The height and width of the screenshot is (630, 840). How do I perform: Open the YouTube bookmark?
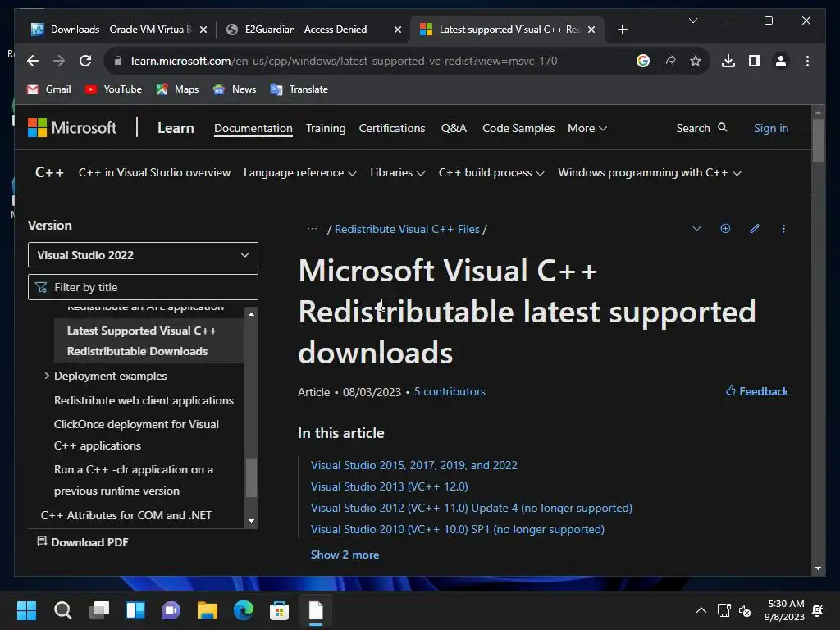click(113, 89)
